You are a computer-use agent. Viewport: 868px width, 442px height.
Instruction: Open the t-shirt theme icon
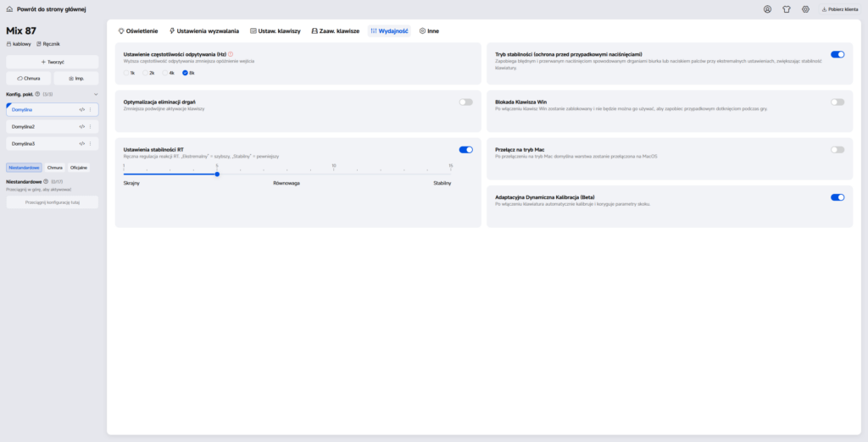click(787, 9)
